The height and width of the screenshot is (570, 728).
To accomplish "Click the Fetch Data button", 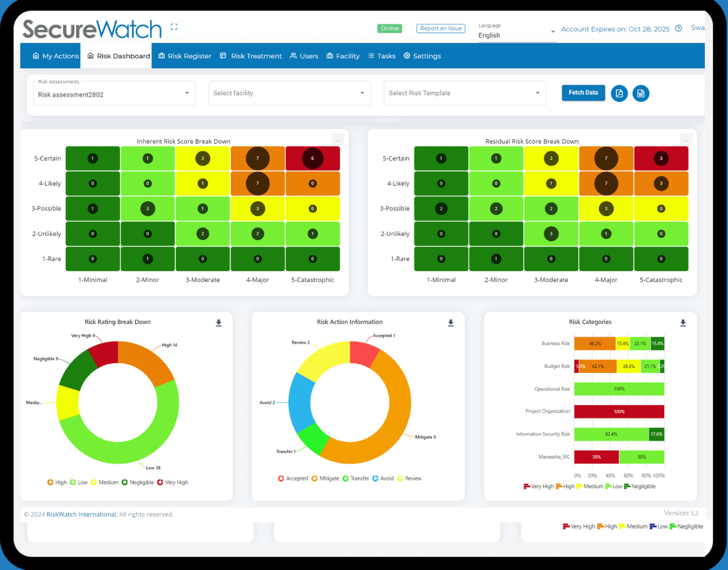I will 583,92.
